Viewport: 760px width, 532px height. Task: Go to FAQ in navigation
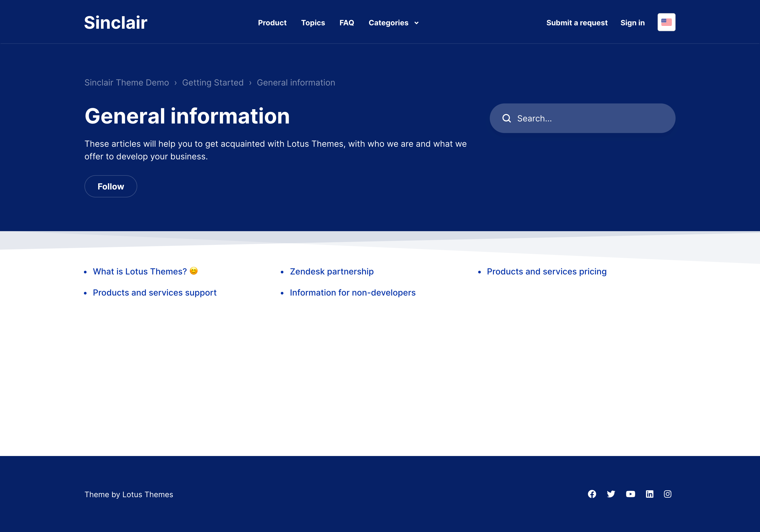[346, 23]
